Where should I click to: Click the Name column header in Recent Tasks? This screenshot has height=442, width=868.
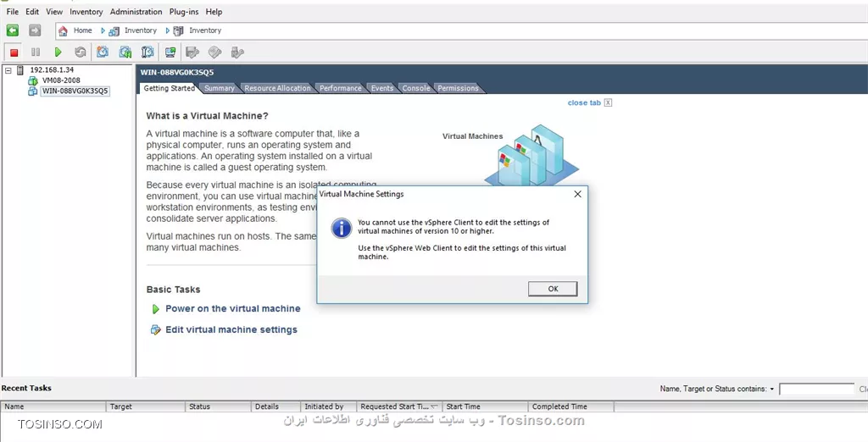click(53, 406)
